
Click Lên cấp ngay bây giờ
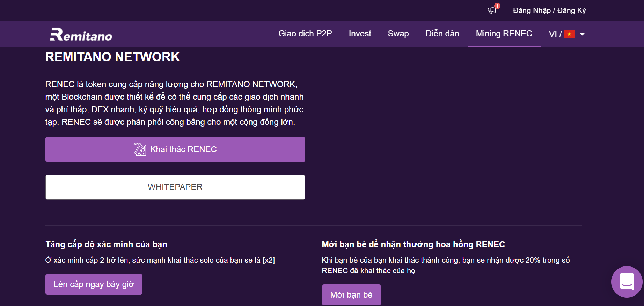(94, 284)
